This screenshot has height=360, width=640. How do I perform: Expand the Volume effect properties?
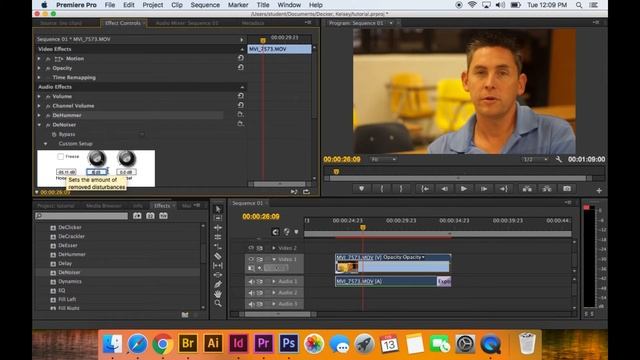click(39, 96)
